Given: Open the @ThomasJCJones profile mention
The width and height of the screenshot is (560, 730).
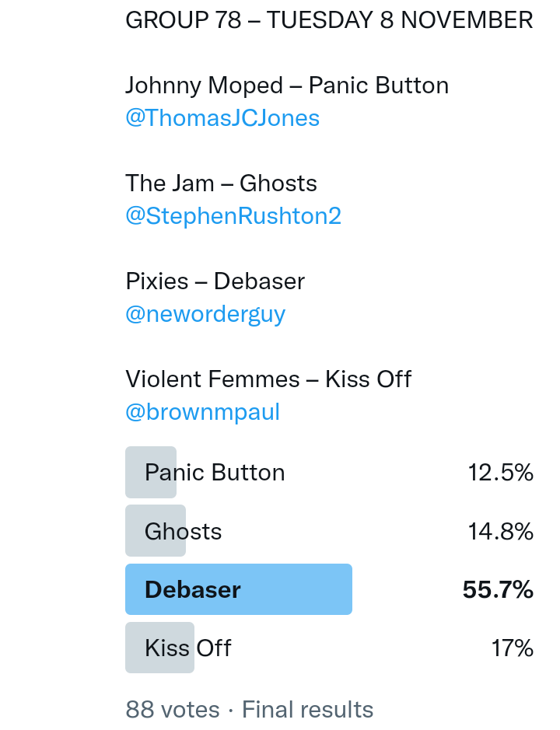Looking at the screenshot, I should point(222,118).
